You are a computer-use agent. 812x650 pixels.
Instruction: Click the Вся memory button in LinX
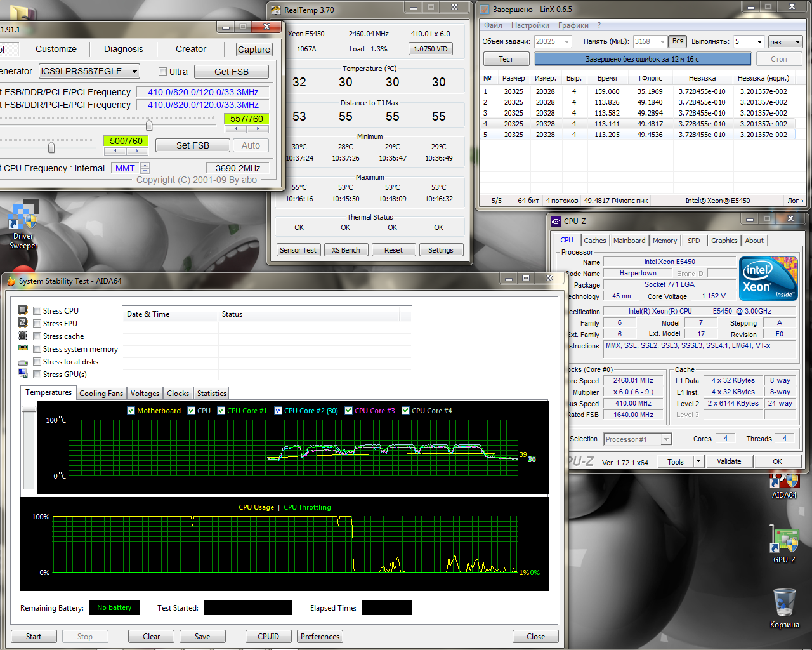point(678,41)
